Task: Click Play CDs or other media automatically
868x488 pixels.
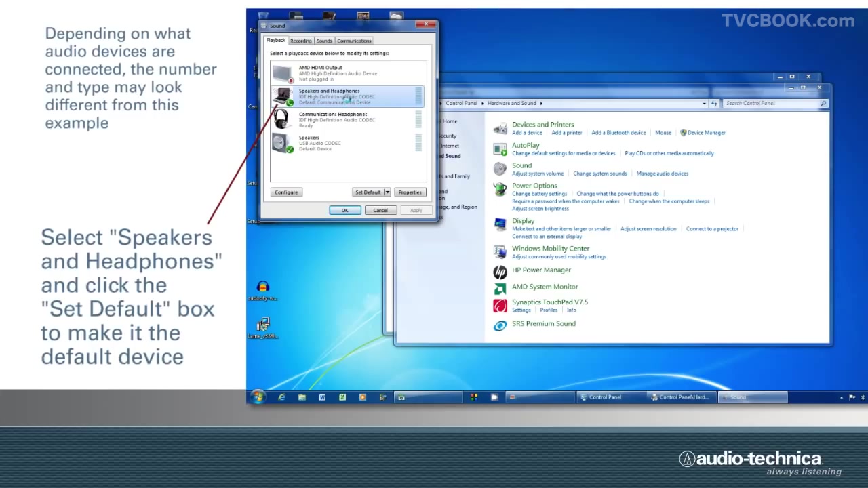Action: click(x=669, y=153)
